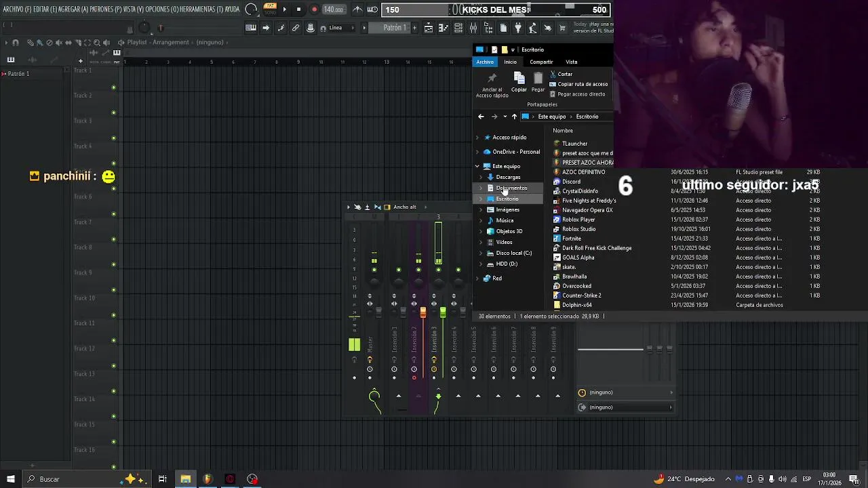Open File Explorer from the taskbar
Image resolution: width=868 pixels, height=488 pixels.
185,479
